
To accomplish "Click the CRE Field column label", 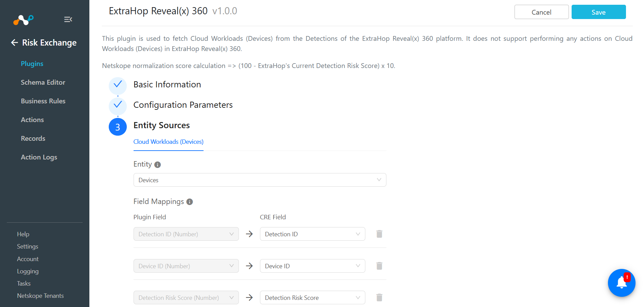I will [273, 217].
